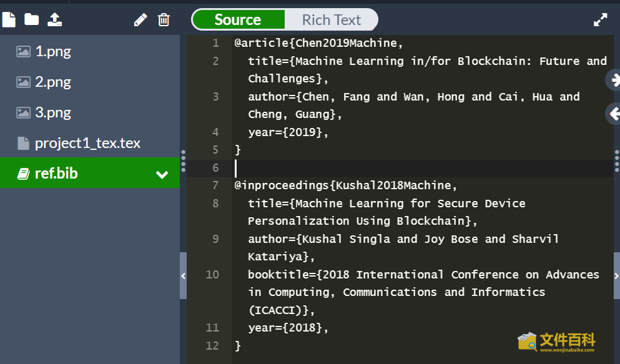Switch editor to Source mode
Screen dimensions: 620x364
click(x=238, y=20)
